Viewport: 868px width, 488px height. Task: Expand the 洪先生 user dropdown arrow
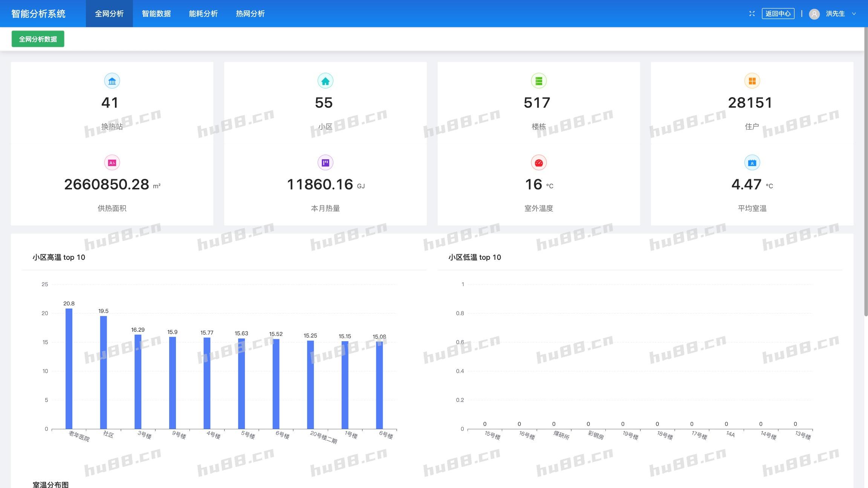point(854,14)
